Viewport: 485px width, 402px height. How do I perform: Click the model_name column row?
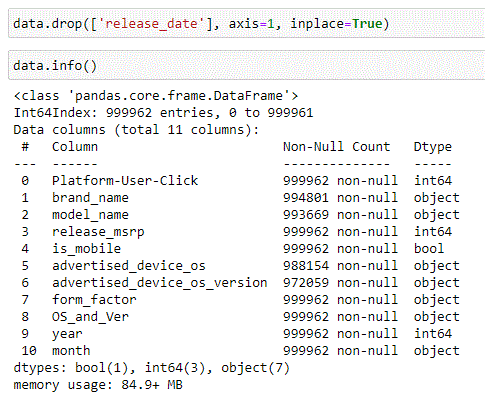pyautogui.click(x=237, y=215)
